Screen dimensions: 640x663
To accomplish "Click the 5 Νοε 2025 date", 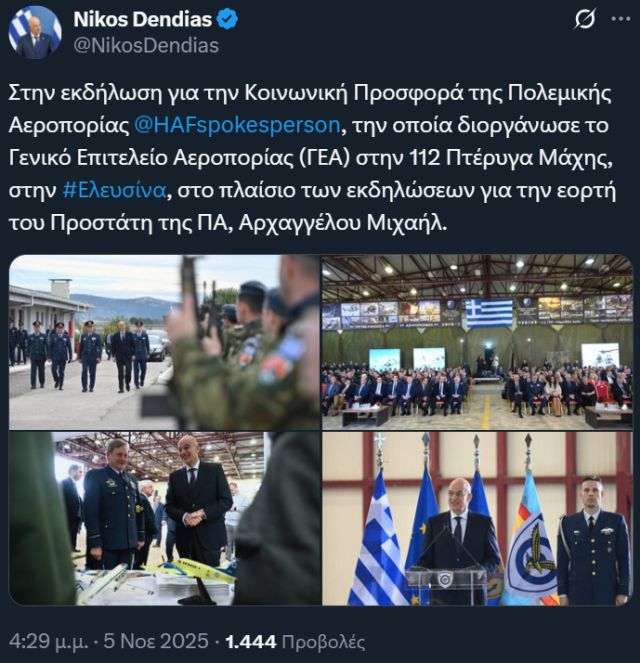I will point(156,641).
